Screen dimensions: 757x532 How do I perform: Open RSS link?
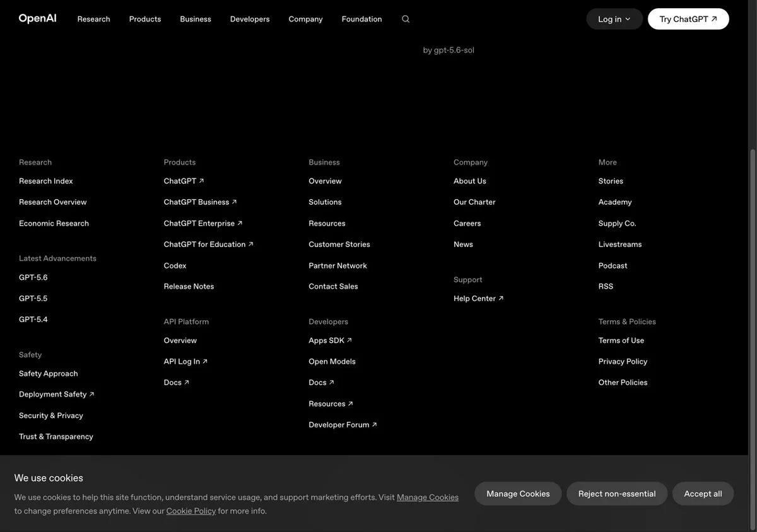pos(606,286)
